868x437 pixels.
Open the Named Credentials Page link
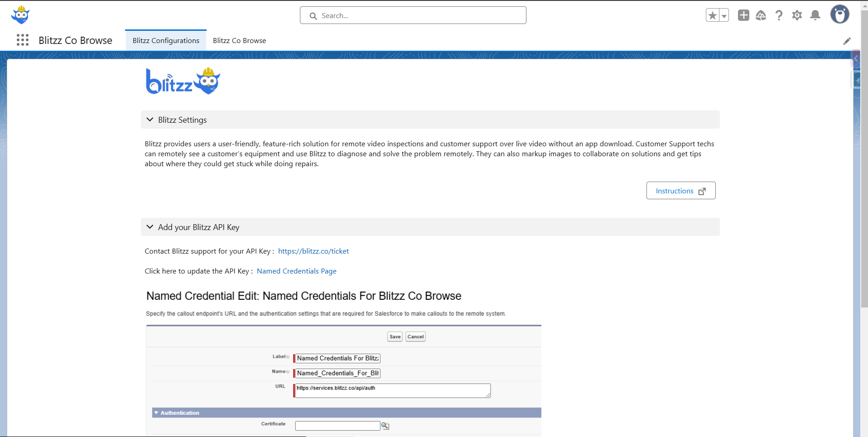coord(297,271)
